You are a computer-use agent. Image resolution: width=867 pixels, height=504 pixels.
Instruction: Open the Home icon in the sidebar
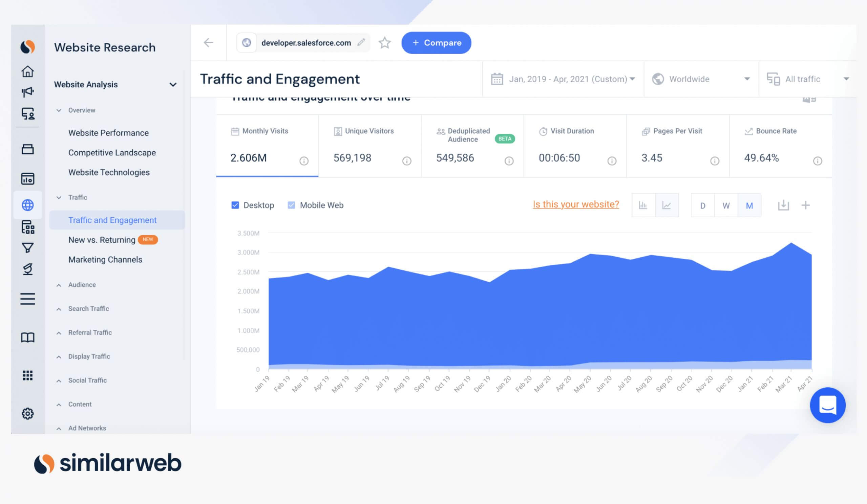tap(27, 71)
